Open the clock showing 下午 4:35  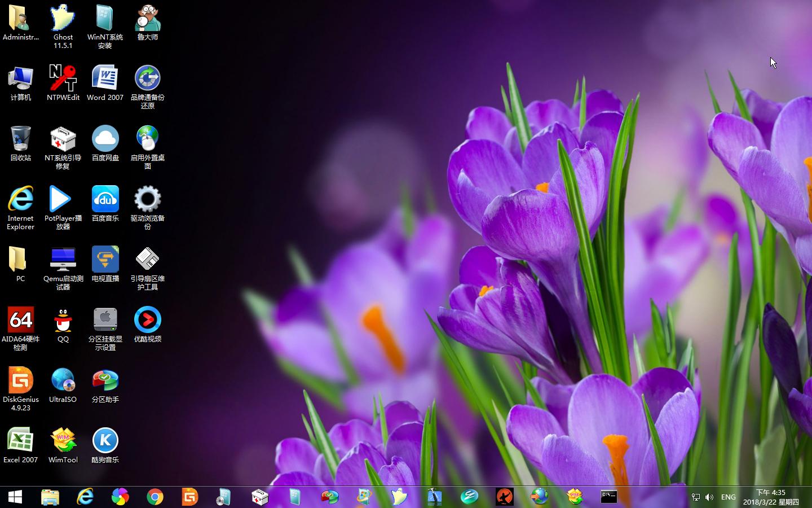771,497
